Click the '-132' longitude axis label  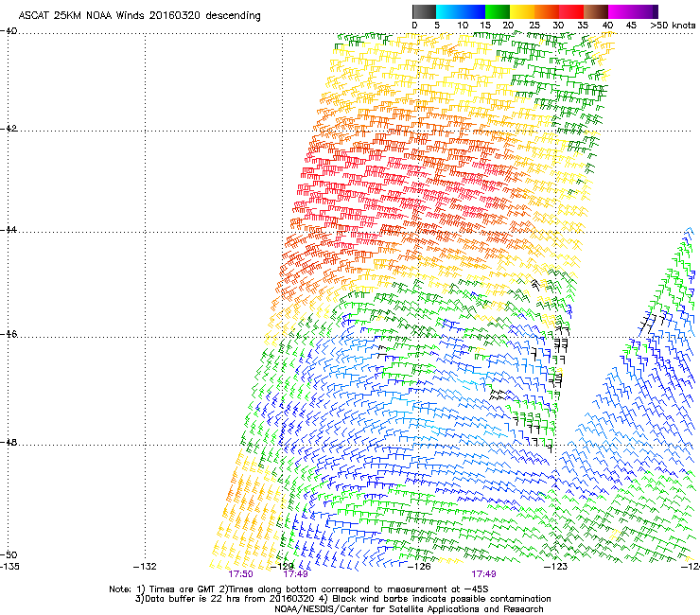(145, 567)
